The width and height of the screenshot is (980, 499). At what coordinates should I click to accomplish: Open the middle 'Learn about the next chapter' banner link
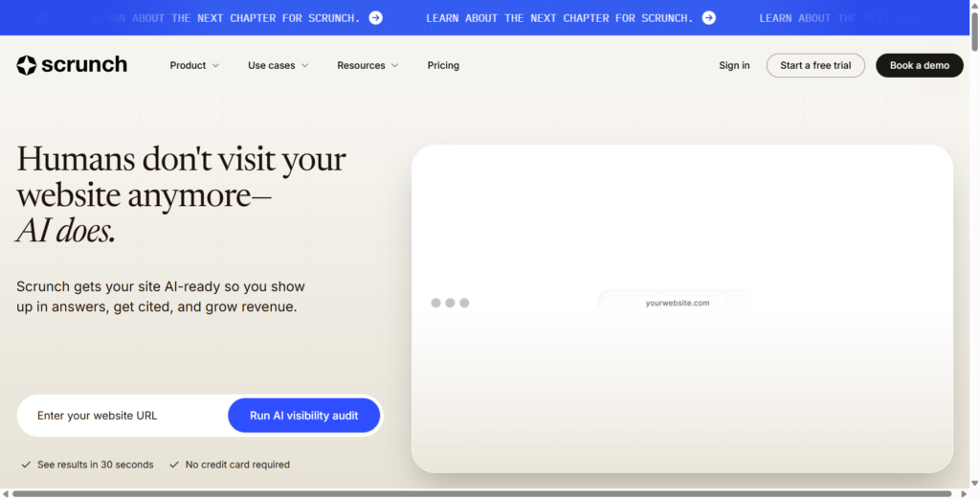click(570, 17)
